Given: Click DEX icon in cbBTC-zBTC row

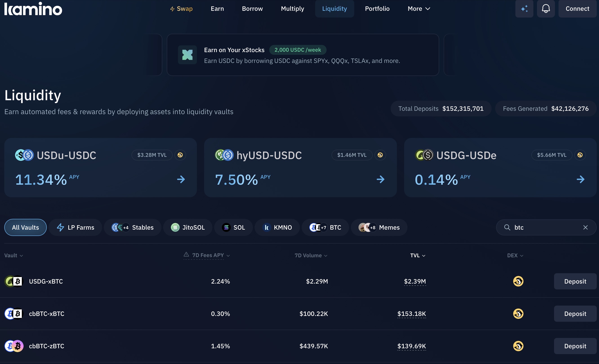Looking at the screenshot, I should pyautogui.click(x=518, y=346).
